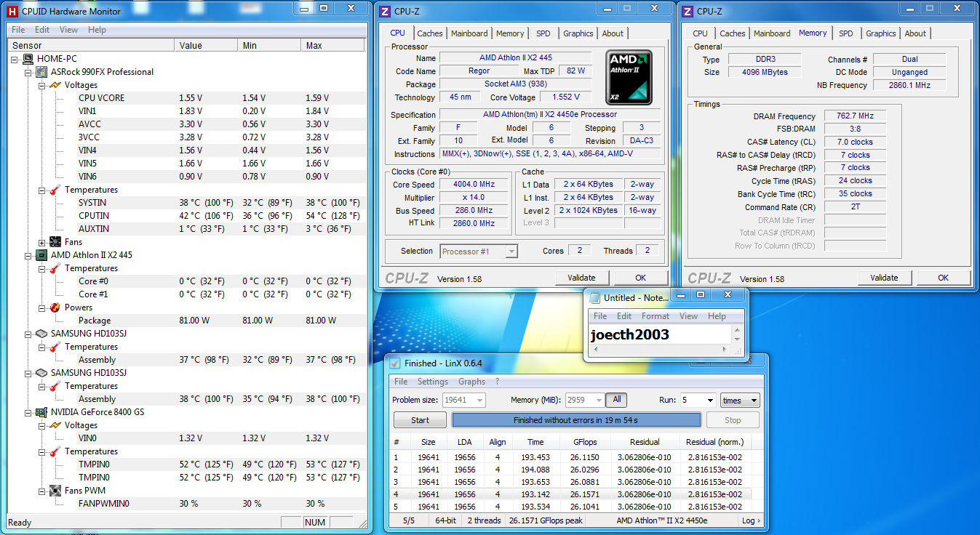
Task: Click the Fans icon under ASRock motherboard
Action: click(x=55, y=242)
